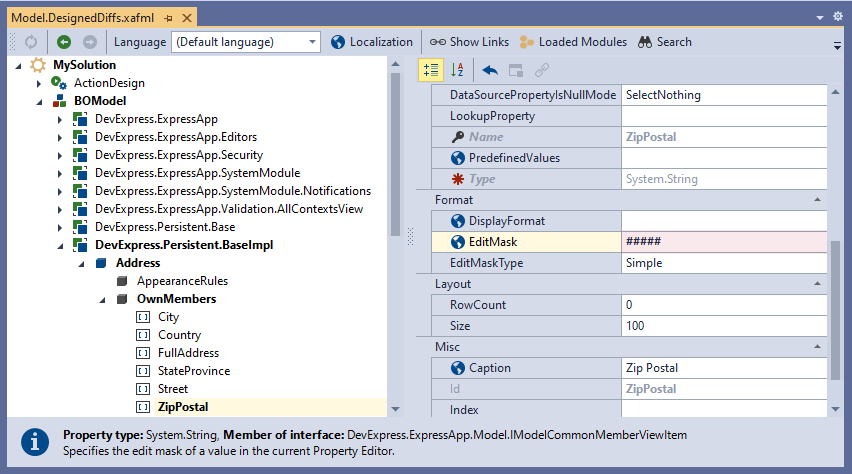Select DevExpress.ExpressApp.SystemModule tree item
This screenshot has height=474, width=852.
point(197,173)
